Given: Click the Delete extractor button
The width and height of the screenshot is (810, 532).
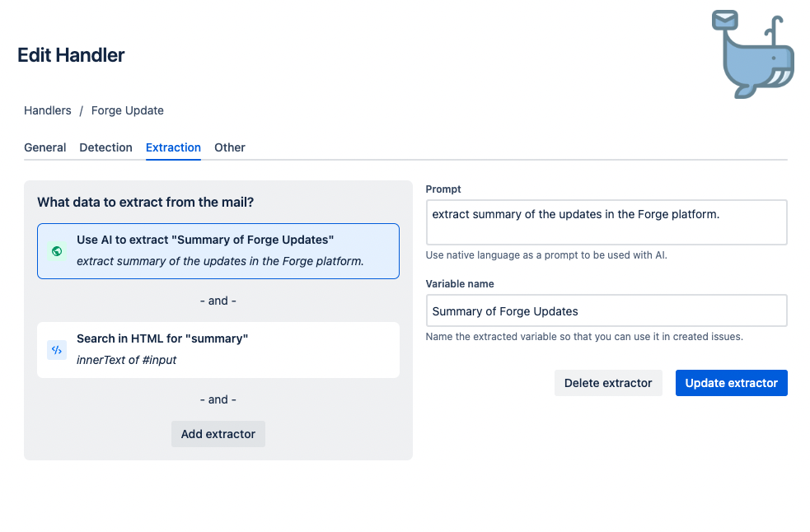Looking at the screenshot, I should (608, 383).
